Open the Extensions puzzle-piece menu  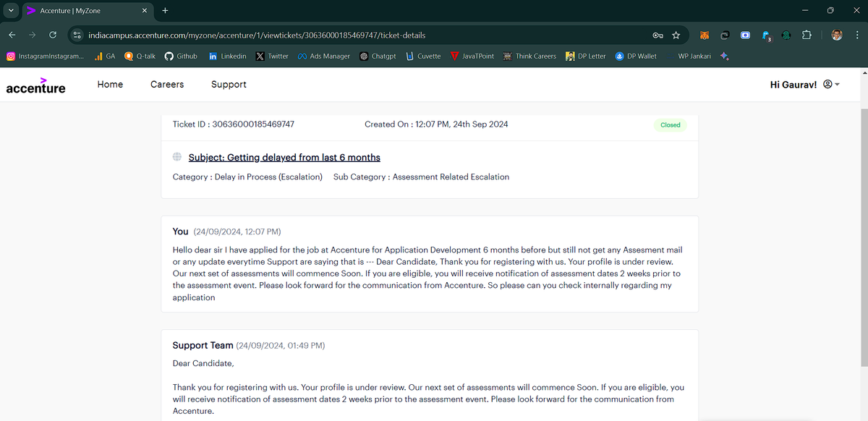coord(807,35)
